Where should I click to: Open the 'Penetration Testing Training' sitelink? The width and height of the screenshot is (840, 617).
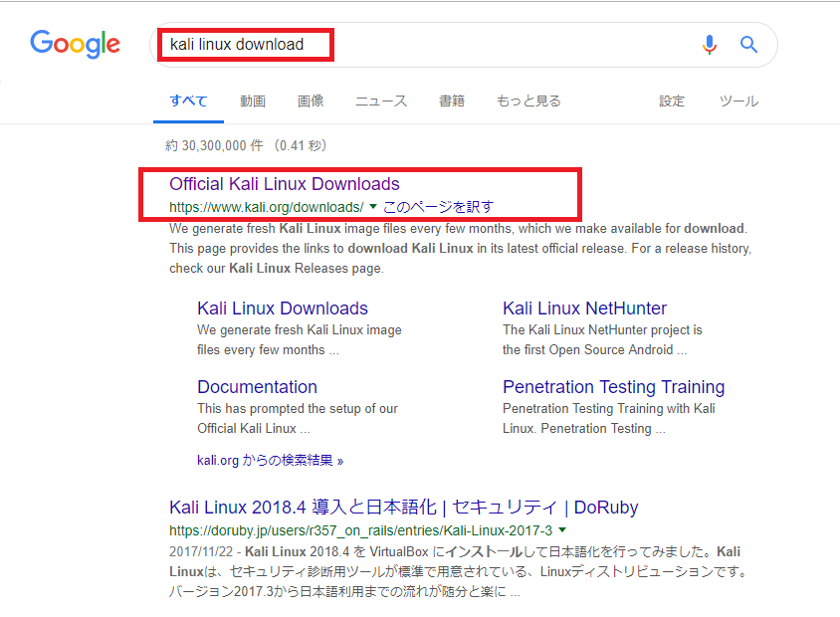pos(613,387)
